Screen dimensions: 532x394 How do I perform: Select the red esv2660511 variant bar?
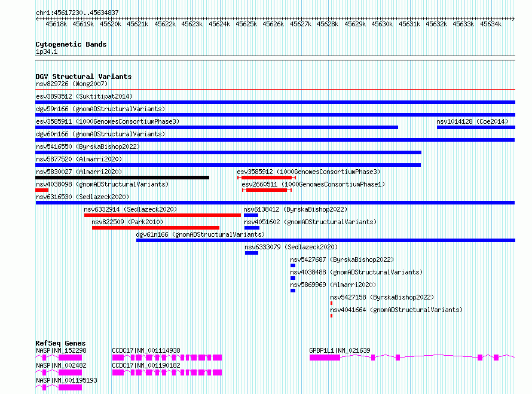tap(267, 190)
